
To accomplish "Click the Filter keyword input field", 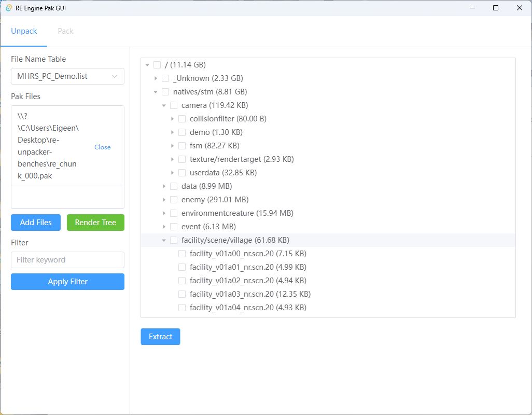I will (x=67, y=259).
